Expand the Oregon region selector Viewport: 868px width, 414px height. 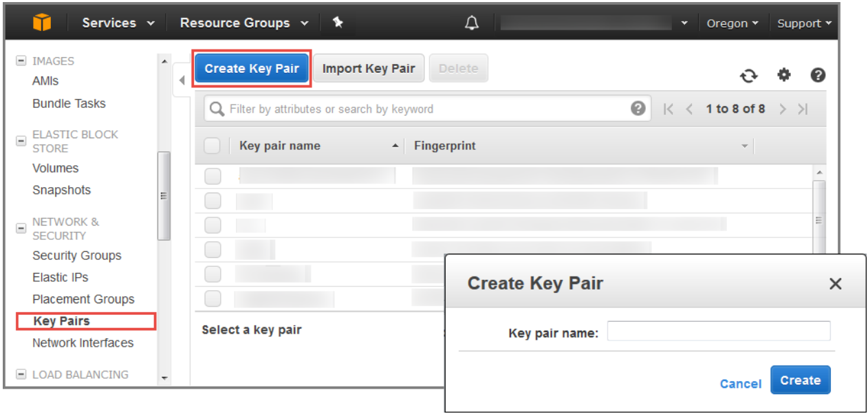point(733,23)
